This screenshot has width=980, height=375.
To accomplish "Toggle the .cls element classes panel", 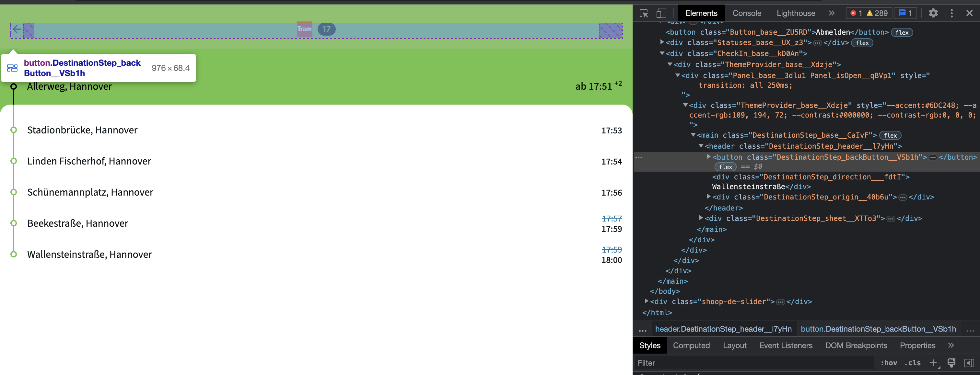I will click(912, 363).
